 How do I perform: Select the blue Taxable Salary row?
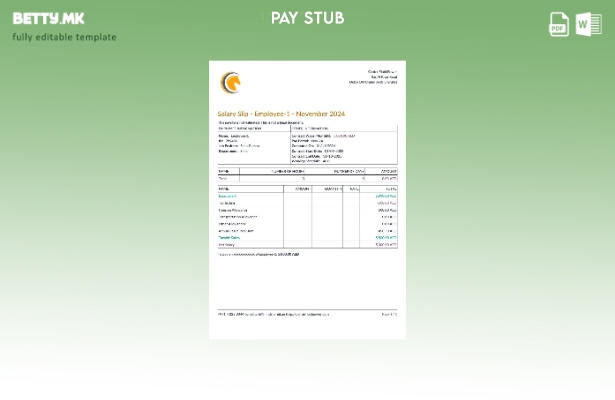(x=307, y=237)
